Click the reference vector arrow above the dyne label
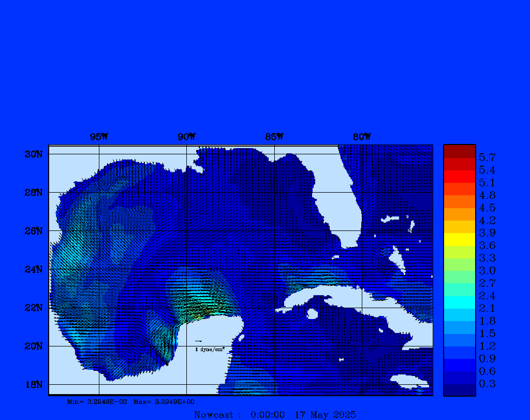Image resolution: width=530 pixels, height=420 pixels. [198, 341]
